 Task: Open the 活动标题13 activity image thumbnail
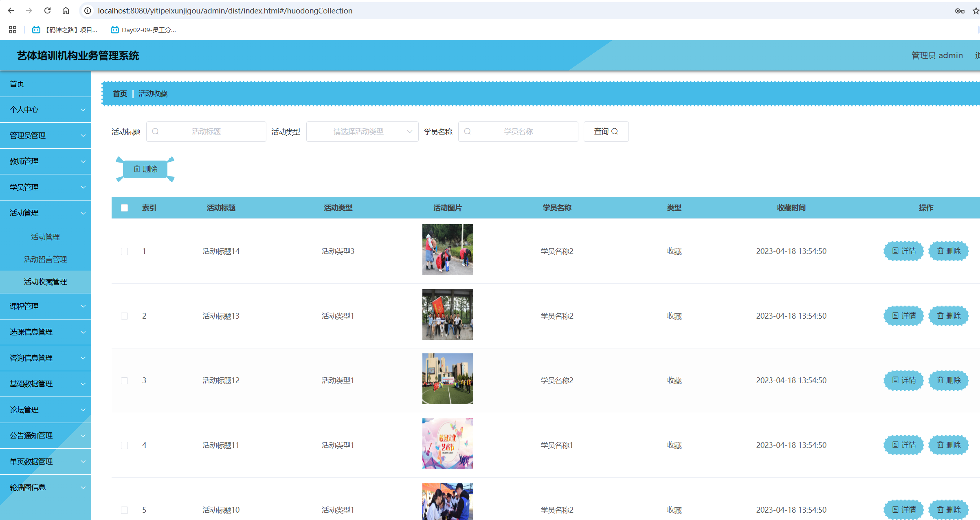448,314
